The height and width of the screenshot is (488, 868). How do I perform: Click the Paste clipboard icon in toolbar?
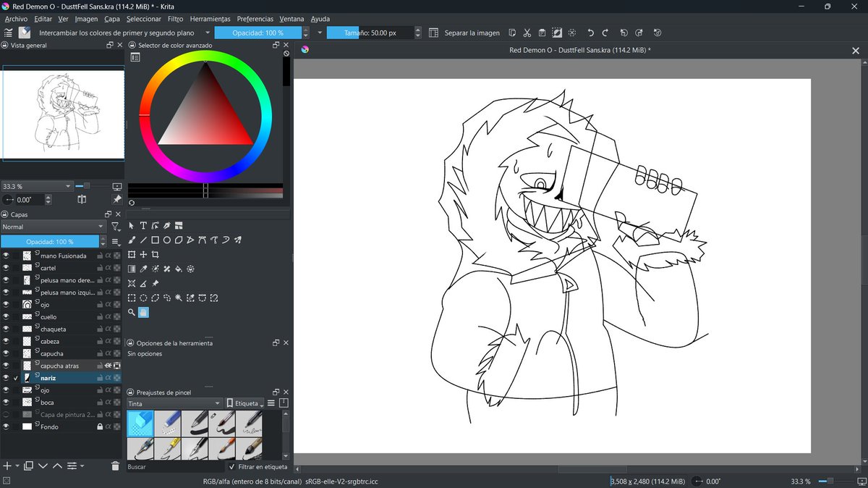pos(542,33)
